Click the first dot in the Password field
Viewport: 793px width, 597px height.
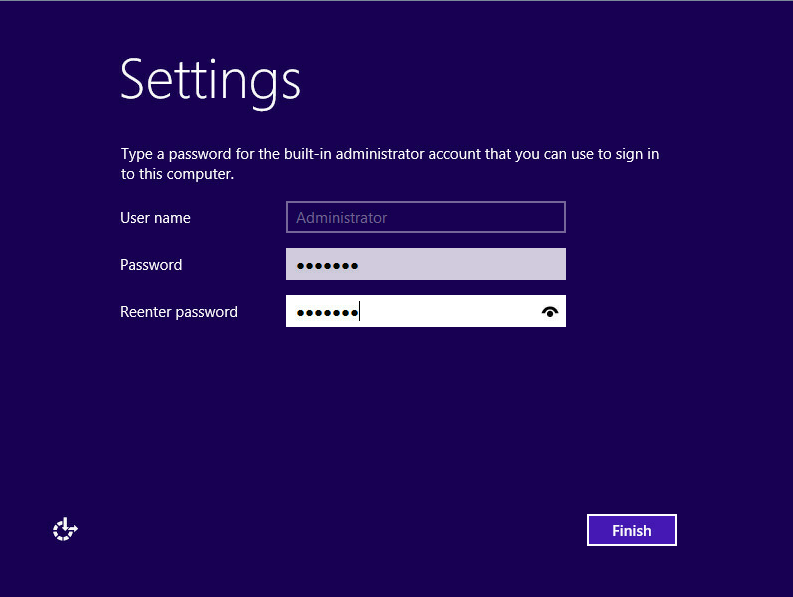coord(300,266)
